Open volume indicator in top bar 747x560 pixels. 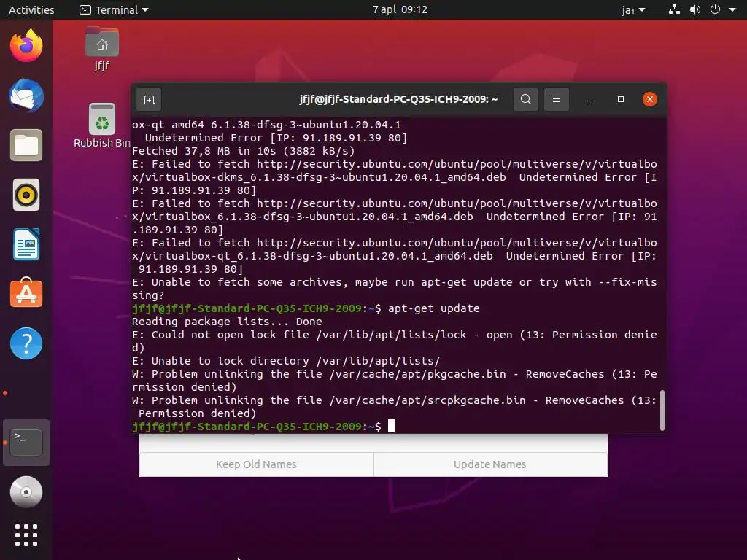695,9
